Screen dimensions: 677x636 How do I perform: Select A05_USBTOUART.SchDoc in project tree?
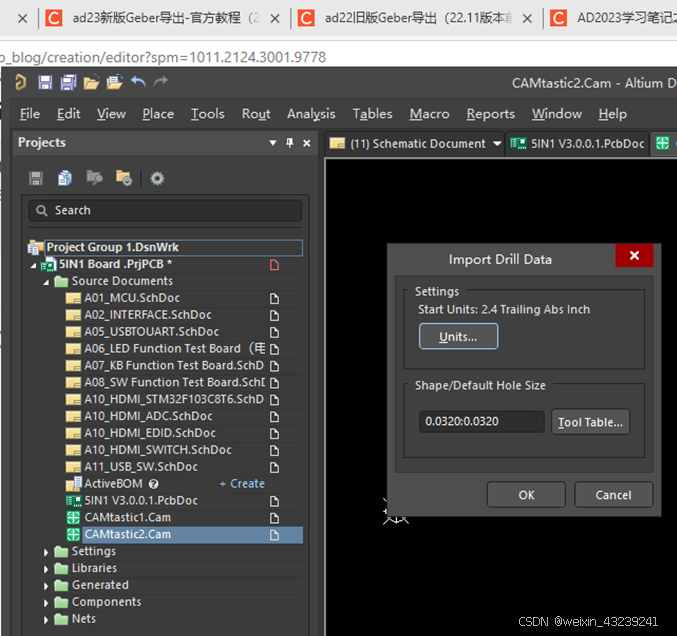(151, 332)
